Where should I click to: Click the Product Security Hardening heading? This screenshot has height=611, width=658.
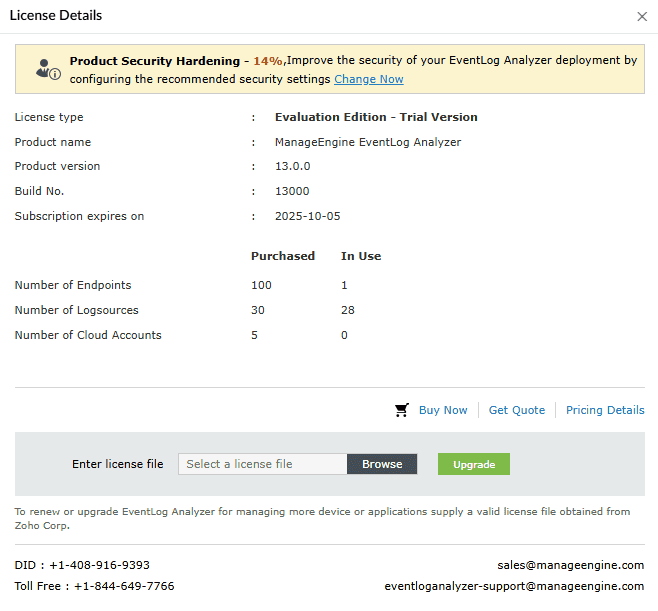coord(155,61)
